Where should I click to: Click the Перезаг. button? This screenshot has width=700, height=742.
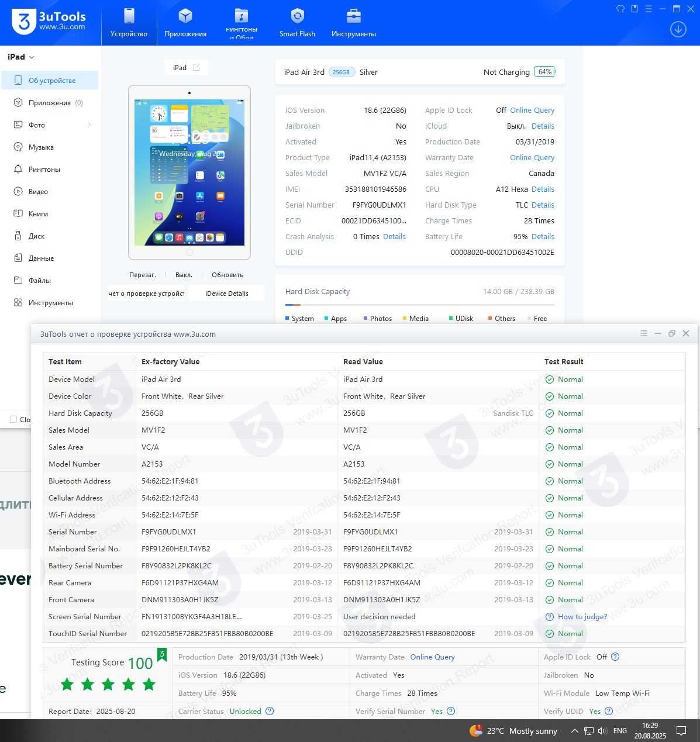point(143,275)
